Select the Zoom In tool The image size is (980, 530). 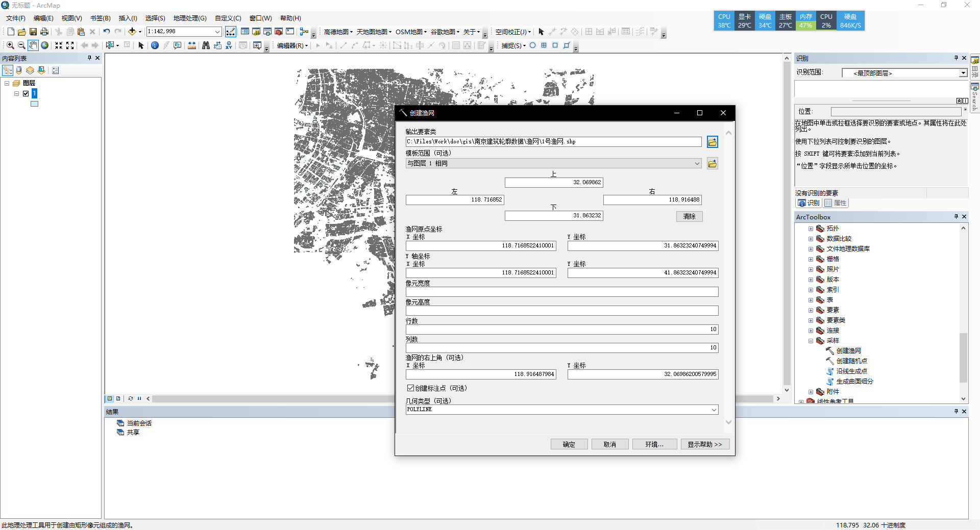[10, 45]
